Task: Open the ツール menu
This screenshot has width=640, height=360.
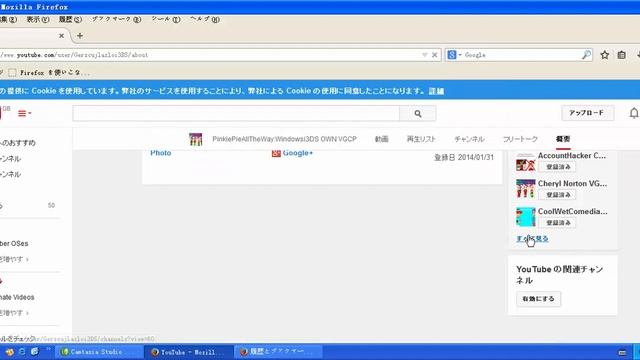Action: [166, 19]
